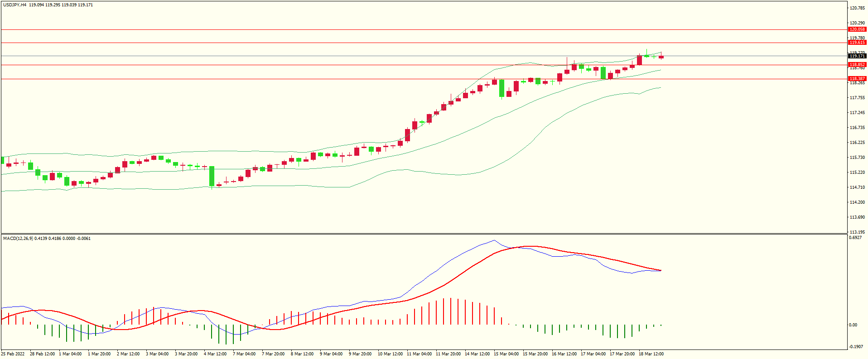Click the 28 Feb 12:00 time label
Viewport: 868px width, 359px height.
pos(43,354)
